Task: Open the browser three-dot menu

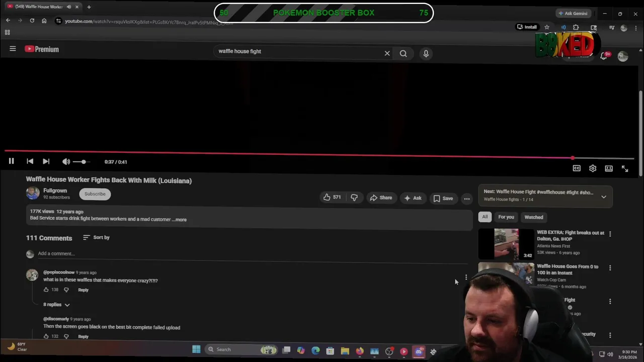Action: [636, 28]
